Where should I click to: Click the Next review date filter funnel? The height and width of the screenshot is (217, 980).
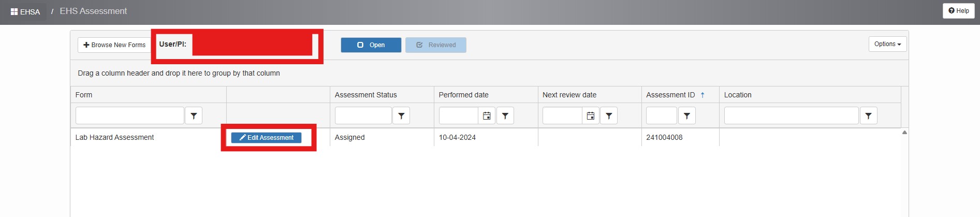pos(609,115)
